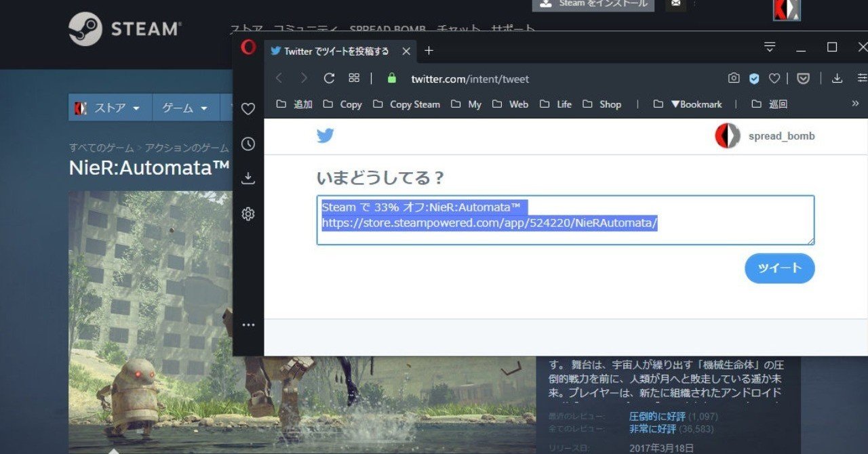Open History clock in Opera sidebar

[248, 144]
